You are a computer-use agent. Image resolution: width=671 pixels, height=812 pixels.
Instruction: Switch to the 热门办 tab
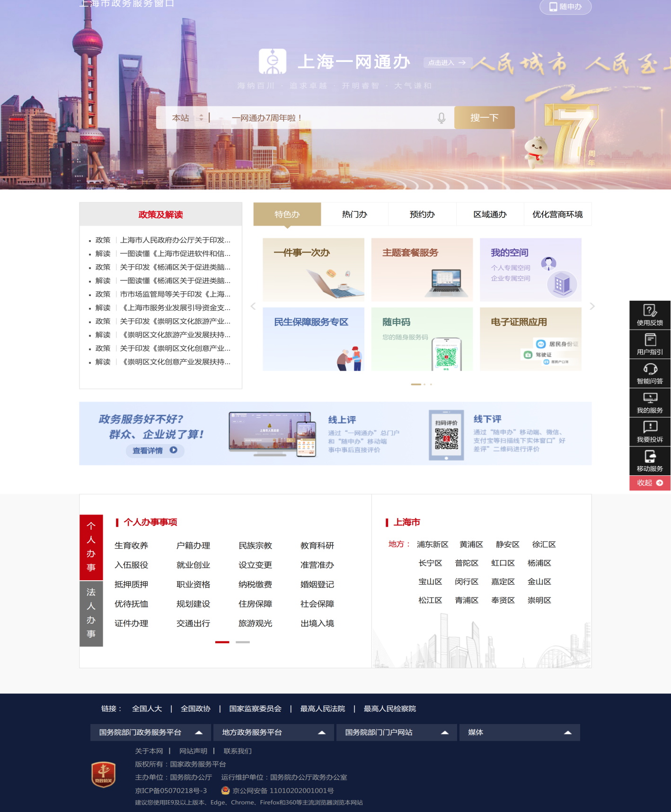354,214
